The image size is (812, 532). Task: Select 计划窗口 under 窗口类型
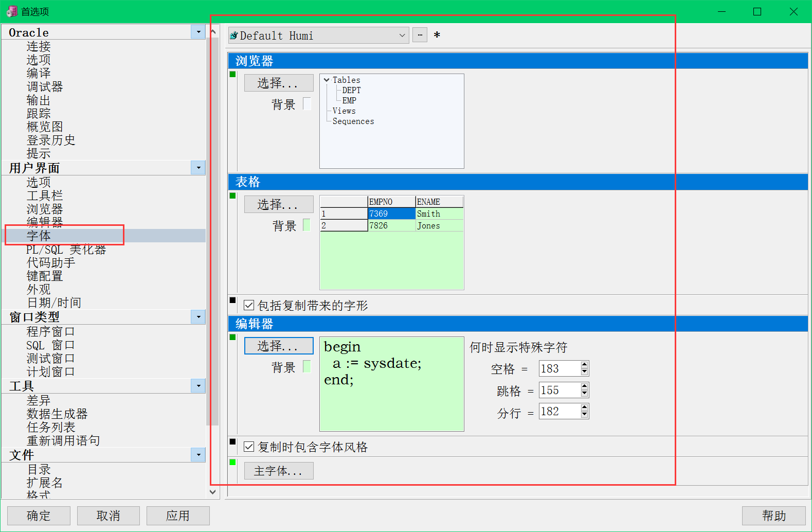coord(51,371)
